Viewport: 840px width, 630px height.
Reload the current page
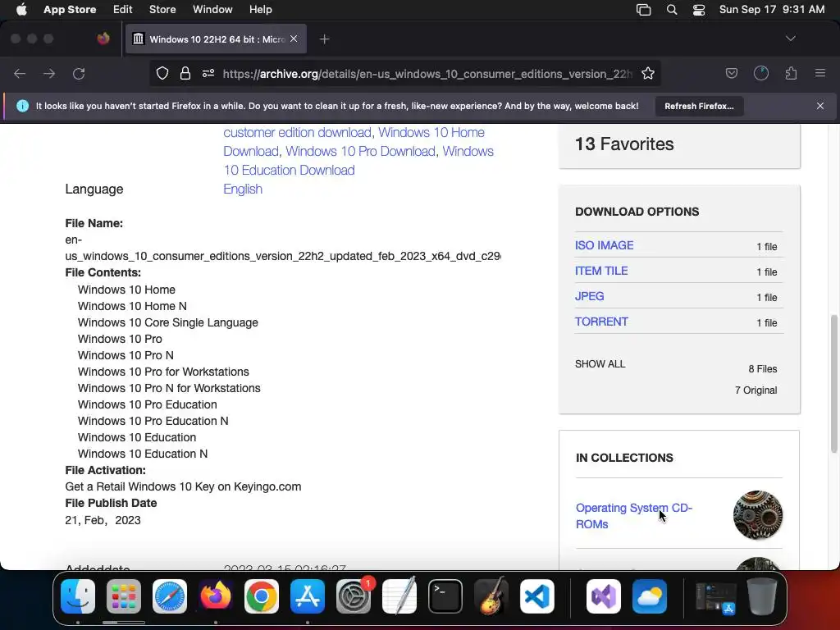[x=79, y=73]
